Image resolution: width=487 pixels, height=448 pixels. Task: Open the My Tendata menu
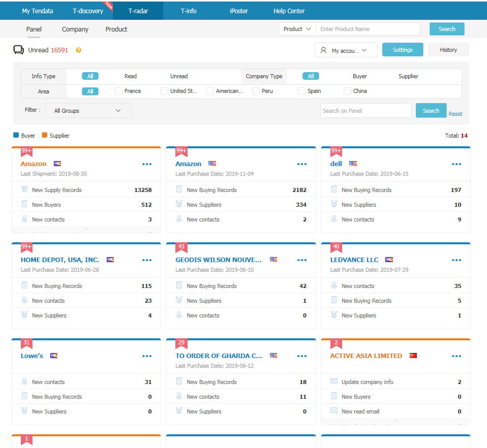pyautogui.click(x=38, y=11)
